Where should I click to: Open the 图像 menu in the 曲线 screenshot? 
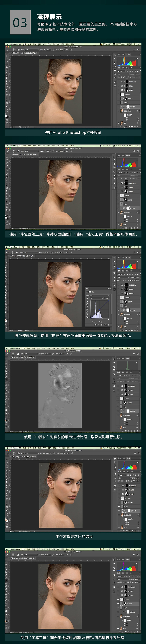click(x=33, y=247)
